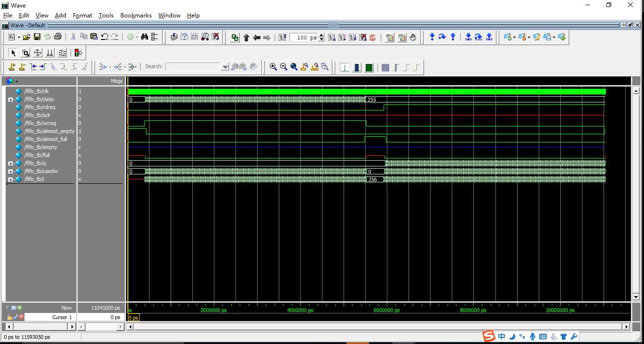Image resolution: width=644 pixels, height=344 pixels.
Task: Click the run length up/down stepper
Action: [321, 38]
